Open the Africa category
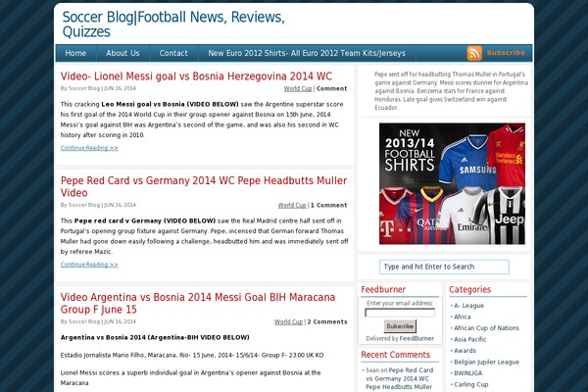The height and width of the screenshot is (392, 588). point(462,317)
